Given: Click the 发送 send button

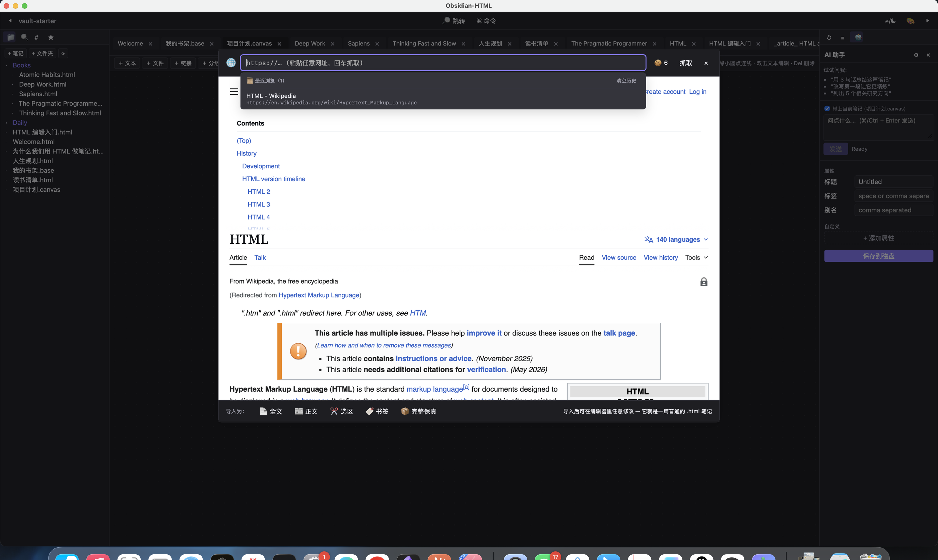Looking at the screenshot, I should [835, 149].
